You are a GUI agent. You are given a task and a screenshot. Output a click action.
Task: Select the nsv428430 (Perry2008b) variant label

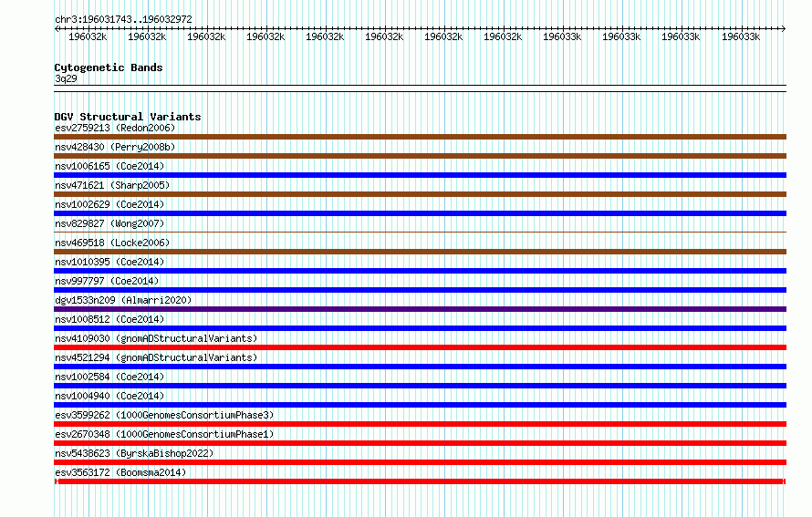pos(115,147)
